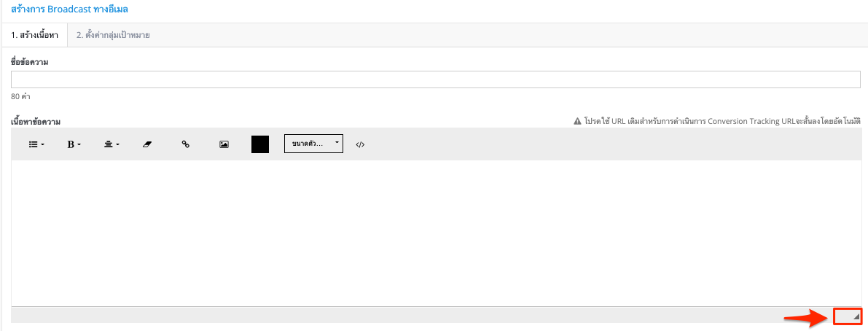Click the สร้างการ Broadcast ทางอีเมล heading link
868x331 pixels.
click(70, 9)
